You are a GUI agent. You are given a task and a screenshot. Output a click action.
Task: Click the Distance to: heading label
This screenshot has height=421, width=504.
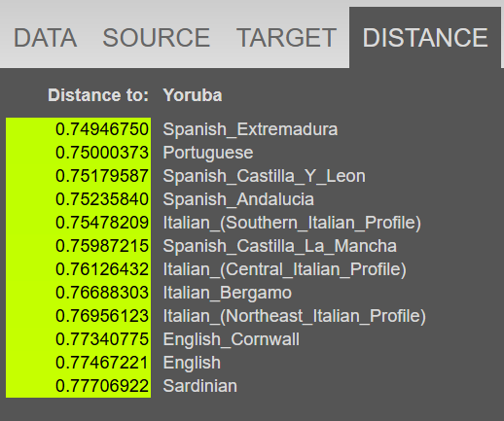click(x=98, y=95)
